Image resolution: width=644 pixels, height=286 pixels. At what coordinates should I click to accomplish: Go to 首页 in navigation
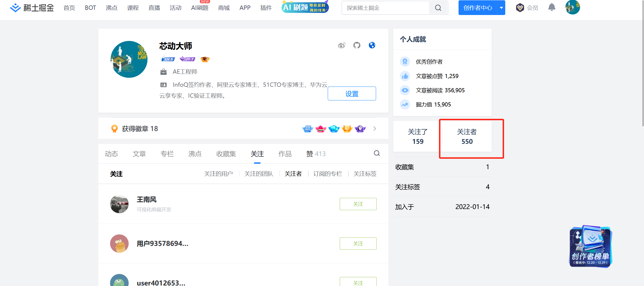click(x=69, y=8)
